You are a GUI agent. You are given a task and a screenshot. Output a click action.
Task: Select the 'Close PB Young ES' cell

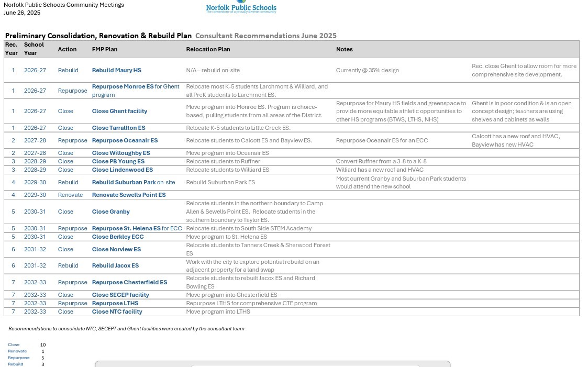pyautogui.click(x=118, y=161)
